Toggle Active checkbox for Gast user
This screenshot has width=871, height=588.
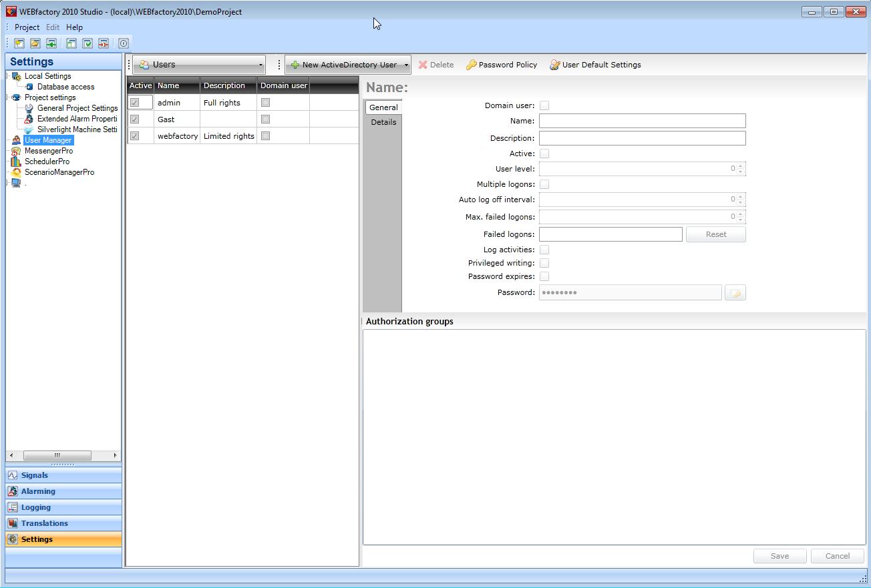pyautogui.click(x=135, y=119)
